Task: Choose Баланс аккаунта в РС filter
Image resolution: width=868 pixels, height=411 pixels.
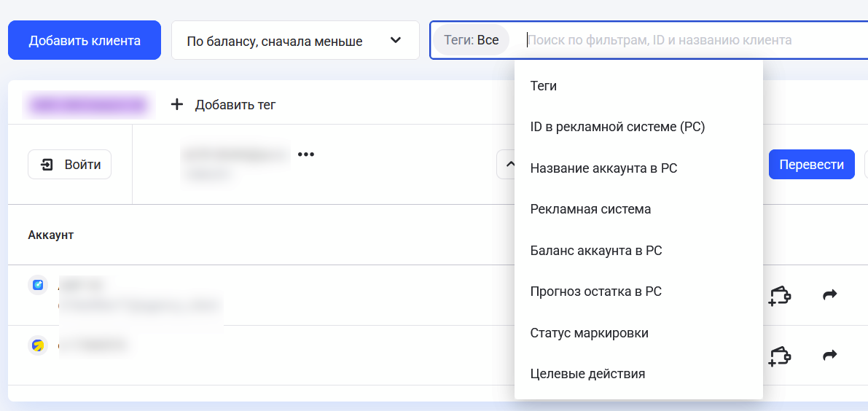Action: [x=638, y=251]
